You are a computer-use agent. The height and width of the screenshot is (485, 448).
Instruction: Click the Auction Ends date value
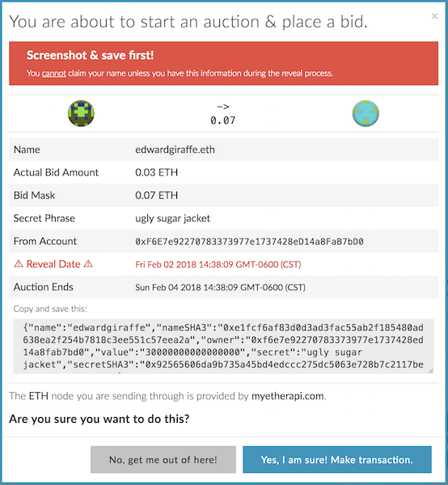[220, 287]
